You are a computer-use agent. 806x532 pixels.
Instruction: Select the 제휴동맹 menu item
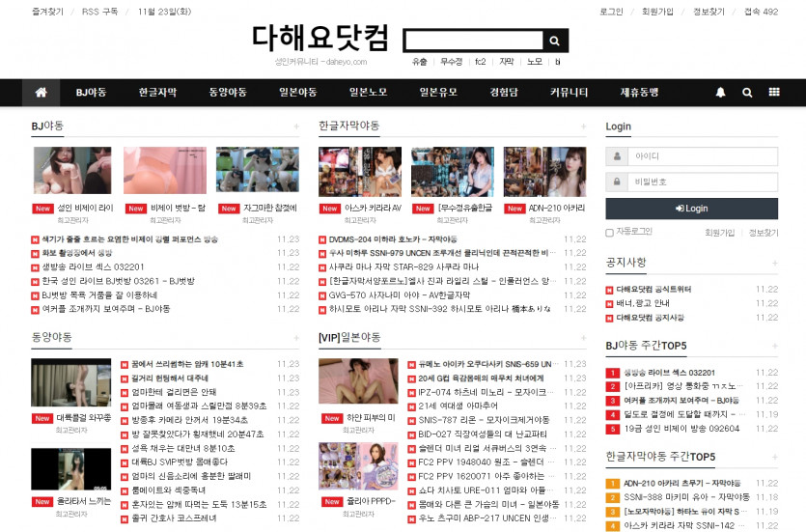point(640,93)
